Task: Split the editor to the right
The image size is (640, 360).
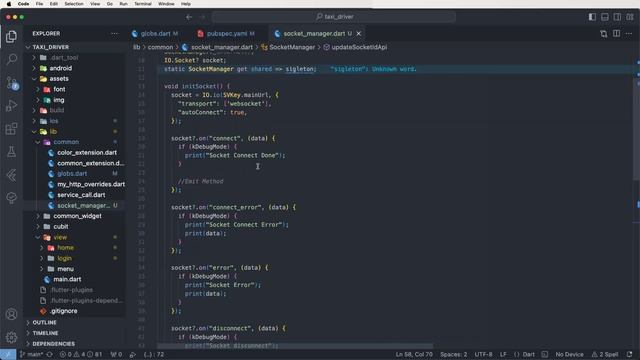Action: click(616, 33)
